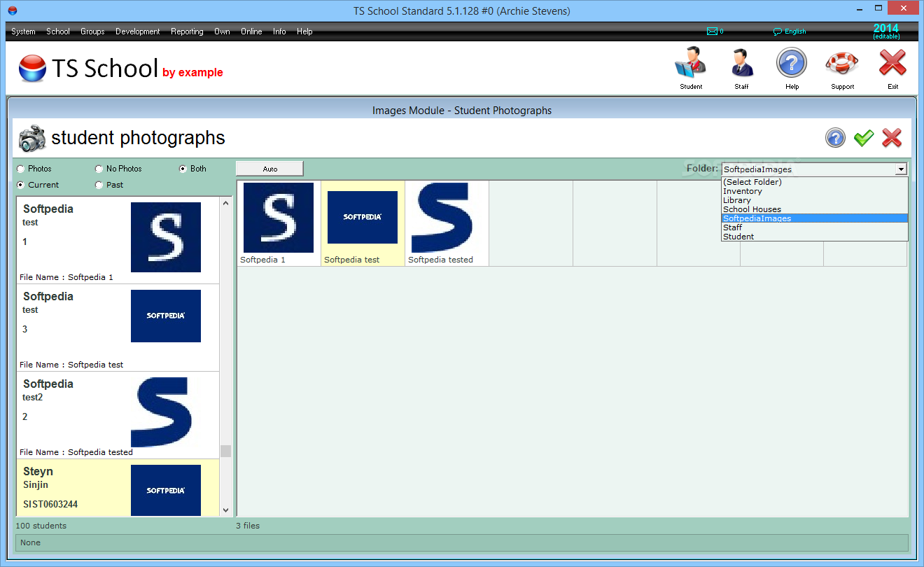This screenshot has height=567, width=924.
Task: Click the student list scrollbar thumb
Action: click(225, 451)
